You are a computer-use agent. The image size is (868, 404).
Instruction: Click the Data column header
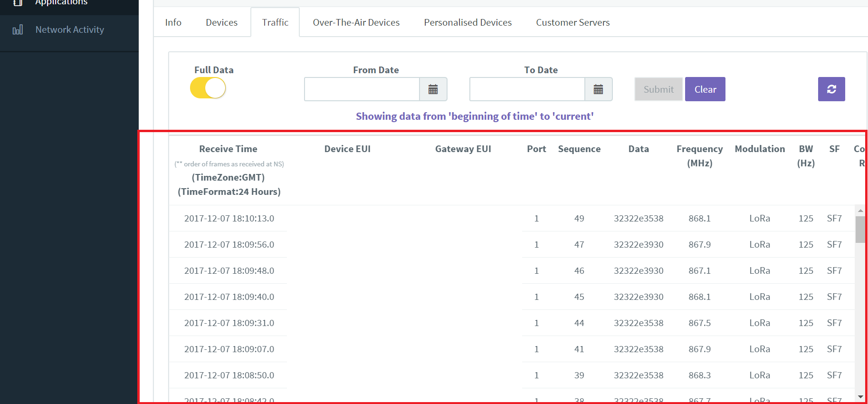tap(639, 149)
